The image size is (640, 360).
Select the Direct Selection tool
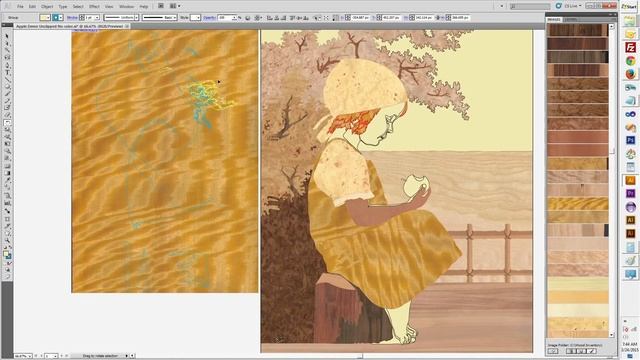point(7,43)
